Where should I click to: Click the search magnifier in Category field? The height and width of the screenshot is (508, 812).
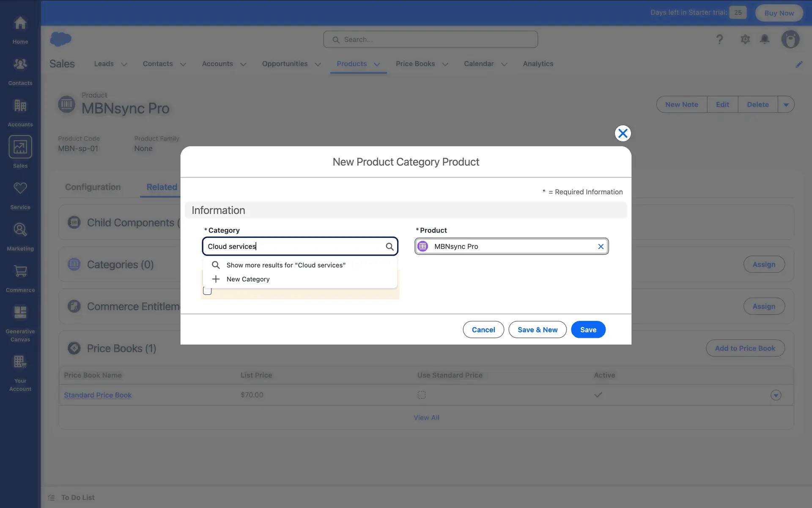point(390,246)
